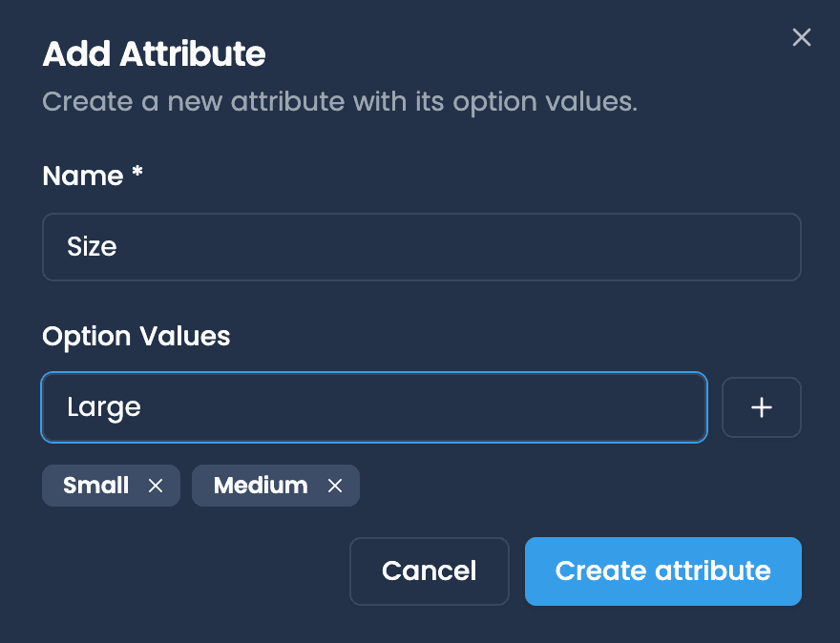Close the Add Attribute dialog
Screen dimensions: 840x643
(x=802, y=37)
